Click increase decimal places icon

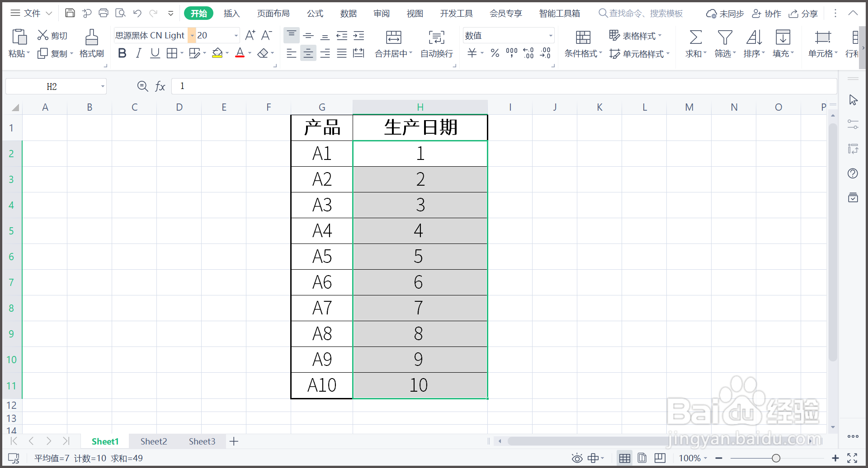coord(528,53)
